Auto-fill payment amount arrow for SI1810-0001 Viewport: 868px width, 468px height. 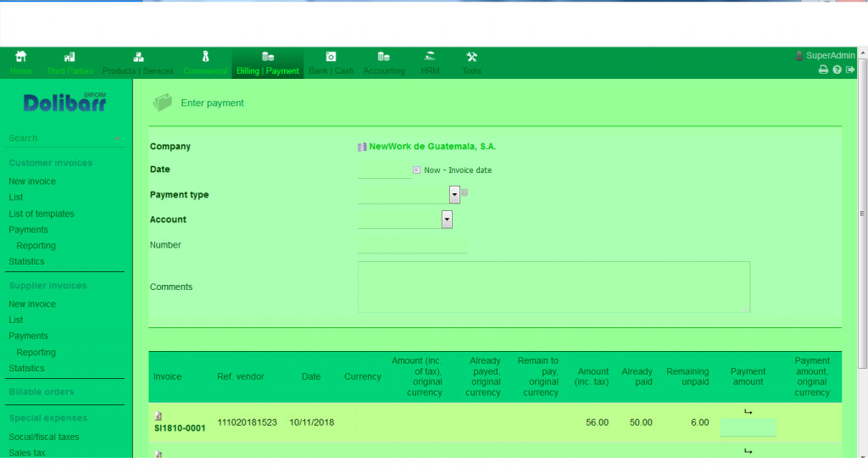coord(748,412)
